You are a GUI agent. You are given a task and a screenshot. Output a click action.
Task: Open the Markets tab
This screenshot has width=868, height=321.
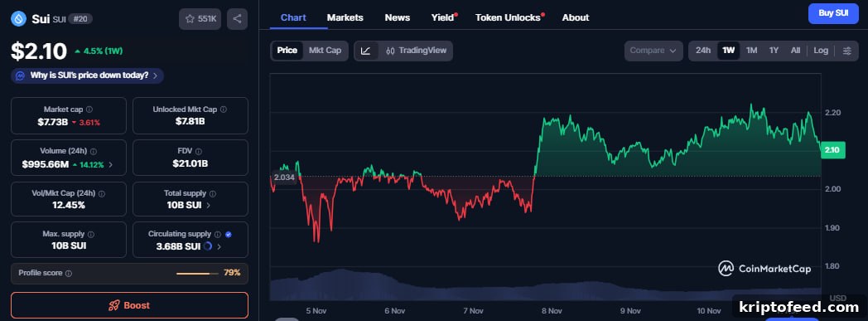345,17
